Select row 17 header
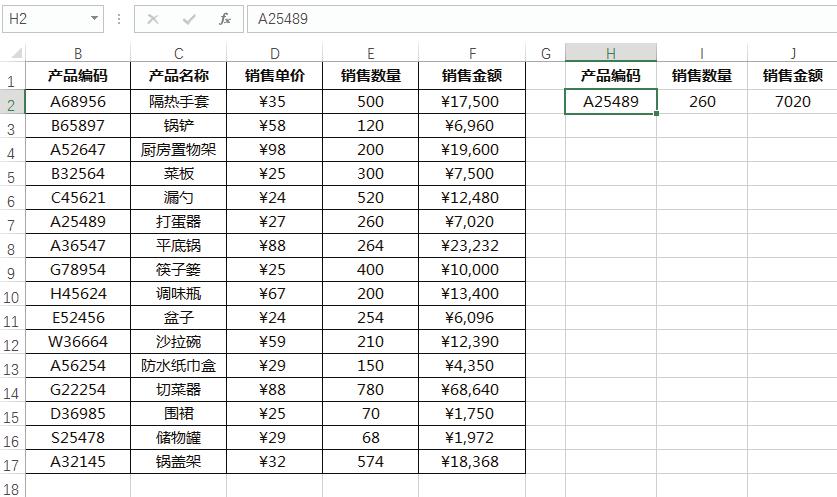 click(x=12, y=462)
